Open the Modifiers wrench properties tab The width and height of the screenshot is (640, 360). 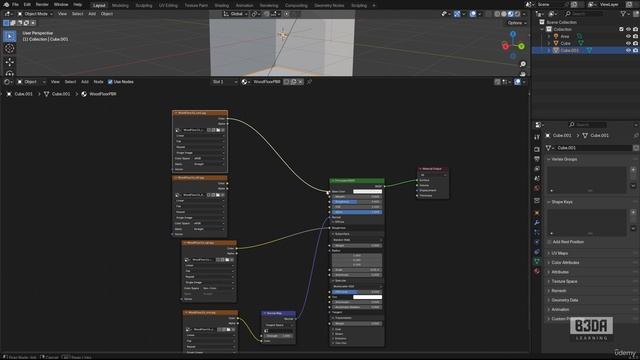(x=537, y=222)
